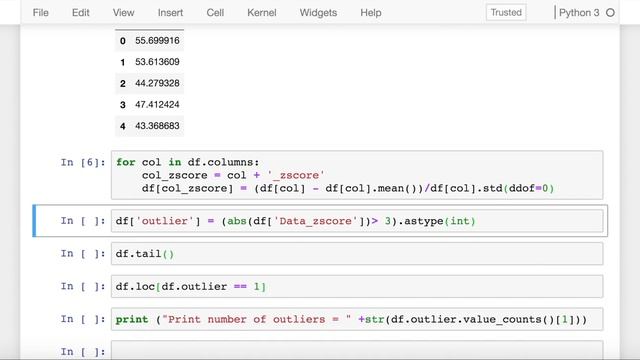Click the Trusted notebook button
The image size is (640, 360).
point(506,13)
